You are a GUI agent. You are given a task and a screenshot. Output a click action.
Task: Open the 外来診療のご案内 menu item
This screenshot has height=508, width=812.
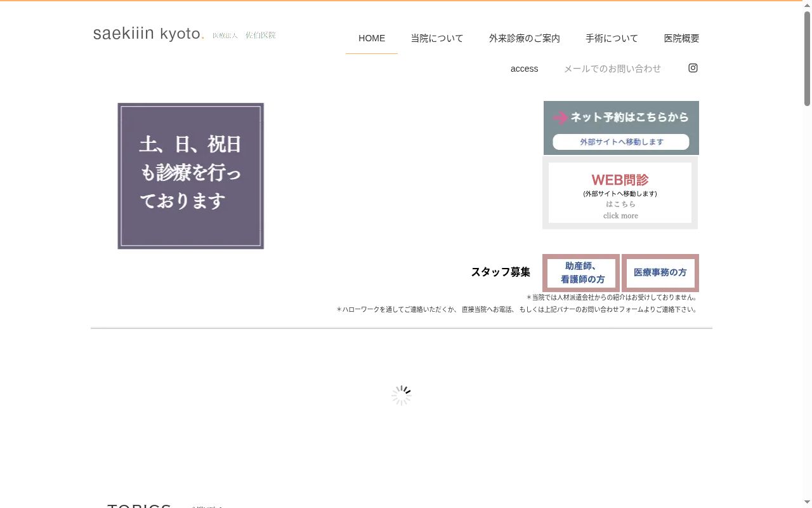(525, 38)
